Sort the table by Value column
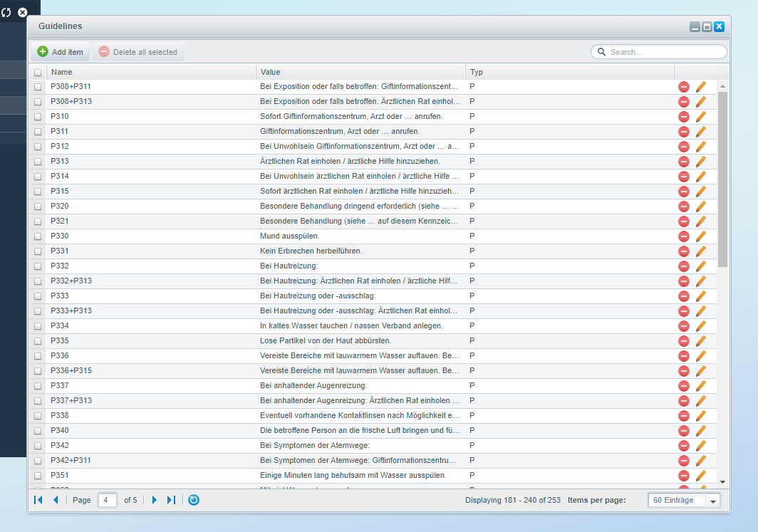Image resolution: width=758 pixels, height=532 pixels. coord(360,72)
